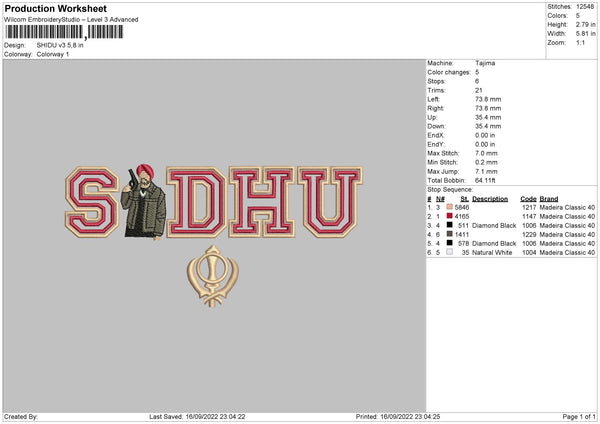Viewport: 600px width, 424px height.
Task: Select thread code 1217 in stop sequence
Action: pos(529,207)
